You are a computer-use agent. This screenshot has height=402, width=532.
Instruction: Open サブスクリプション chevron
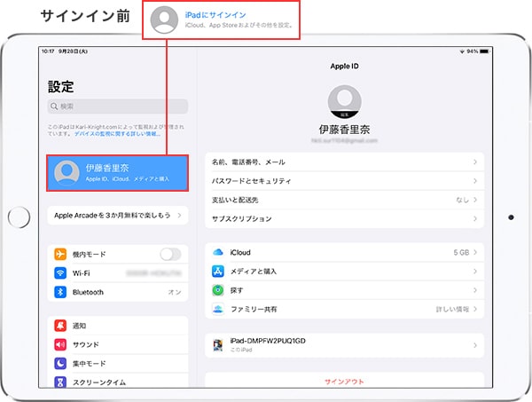click(x=475, y=218)
